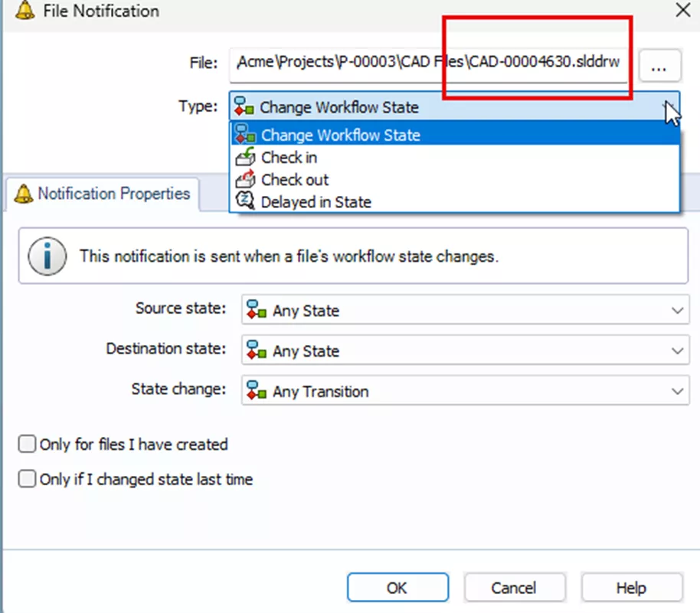Click the Cancel button
Screen dimensions: 700x613
[x=515, y=588]
